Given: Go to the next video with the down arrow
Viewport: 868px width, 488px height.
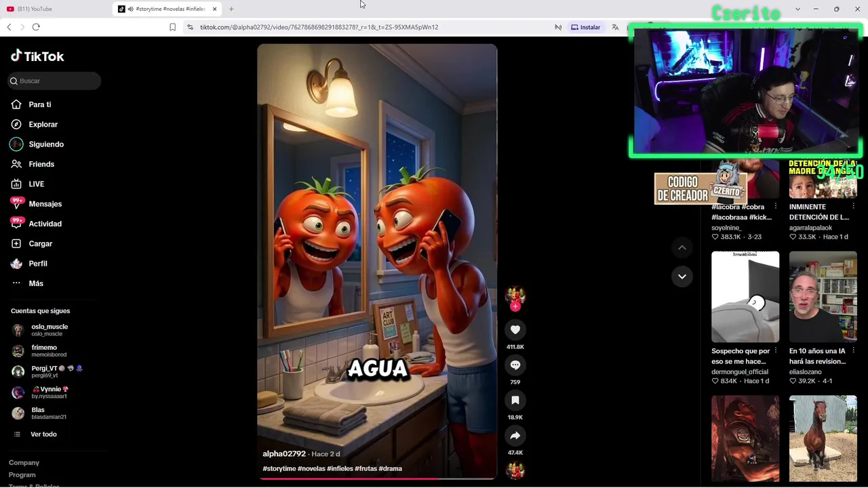Looking at the screenshot, I should pos(682,276).
